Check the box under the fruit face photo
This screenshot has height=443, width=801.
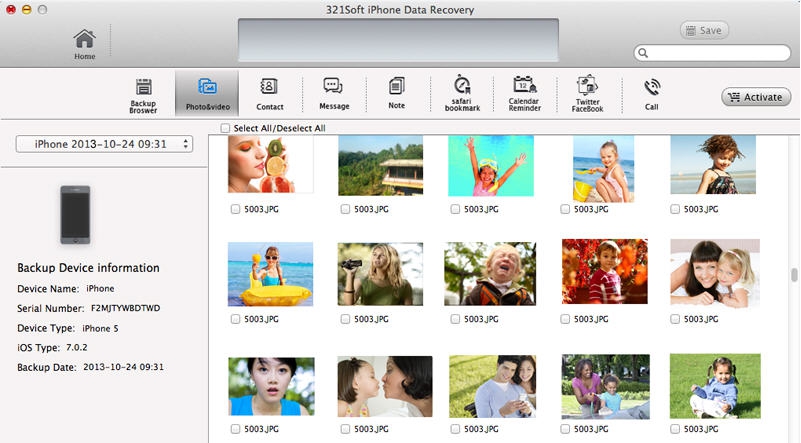point(235,209)
